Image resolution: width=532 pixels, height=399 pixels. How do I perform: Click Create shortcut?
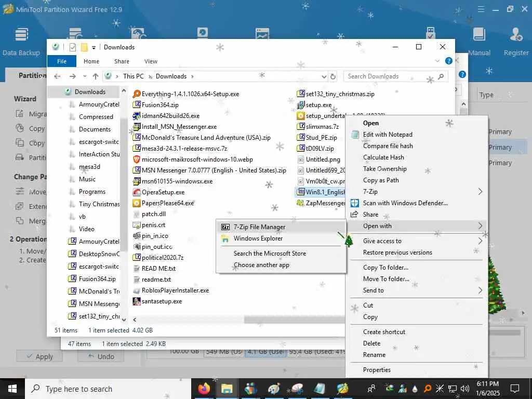(x=417, y=332)
